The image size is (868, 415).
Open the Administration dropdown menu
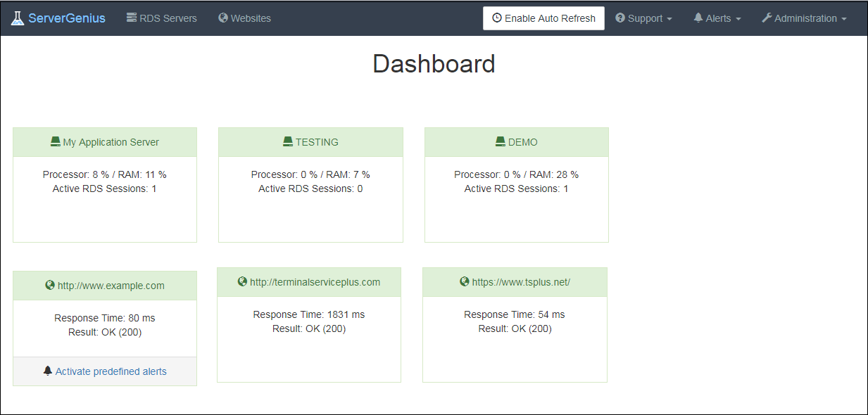tap(804, 18)
